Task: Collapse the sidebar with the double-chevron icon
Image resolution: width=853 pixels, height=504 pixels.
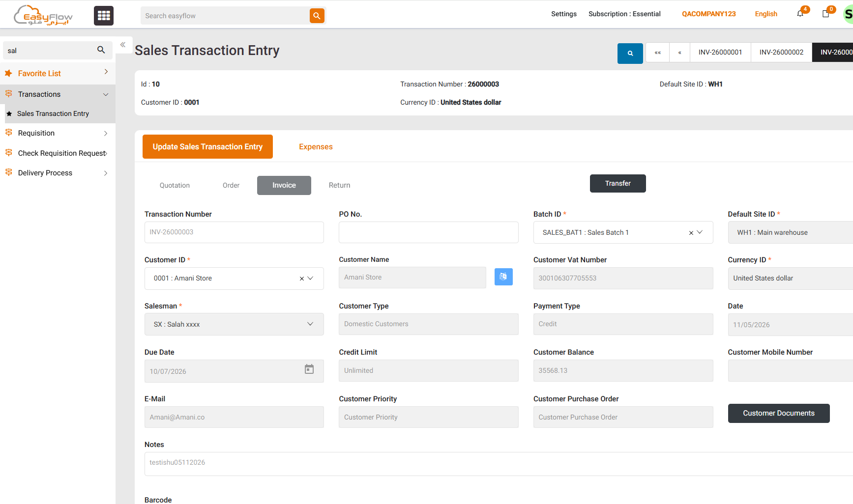Action: pos(123,45)
